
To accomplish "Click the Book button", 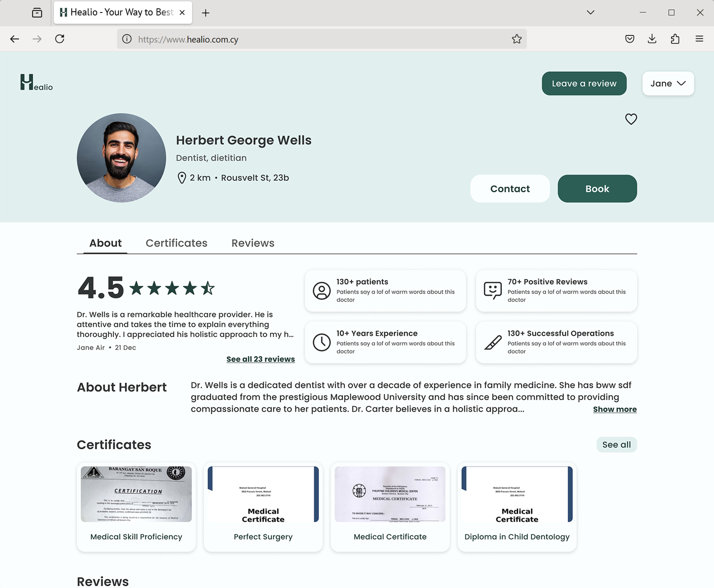I will [x=597, y=189].
